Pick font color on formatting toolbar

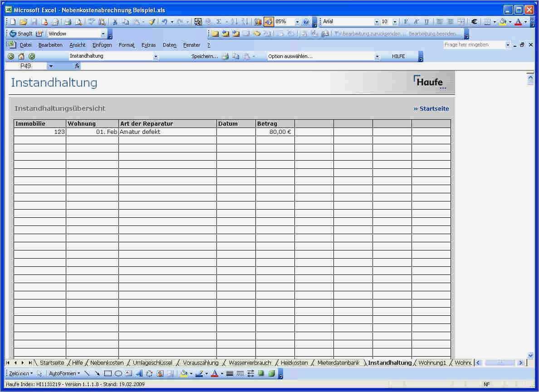[518, 22]
